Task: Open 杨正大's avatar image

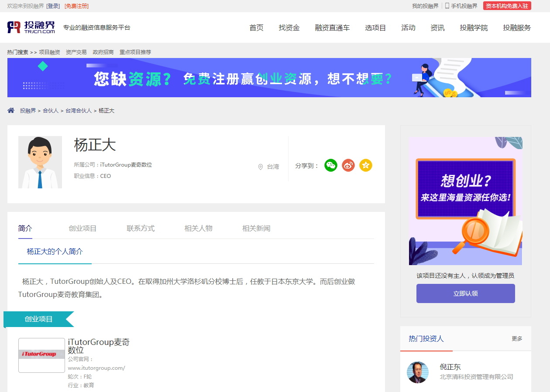Action: (40, 162)
